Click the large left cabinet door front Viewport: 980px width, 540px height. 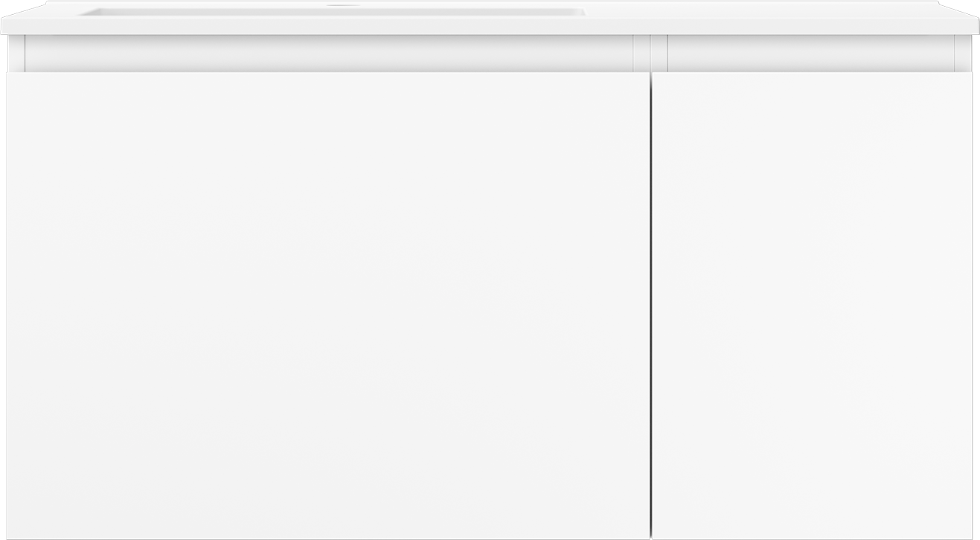[327, 305]
